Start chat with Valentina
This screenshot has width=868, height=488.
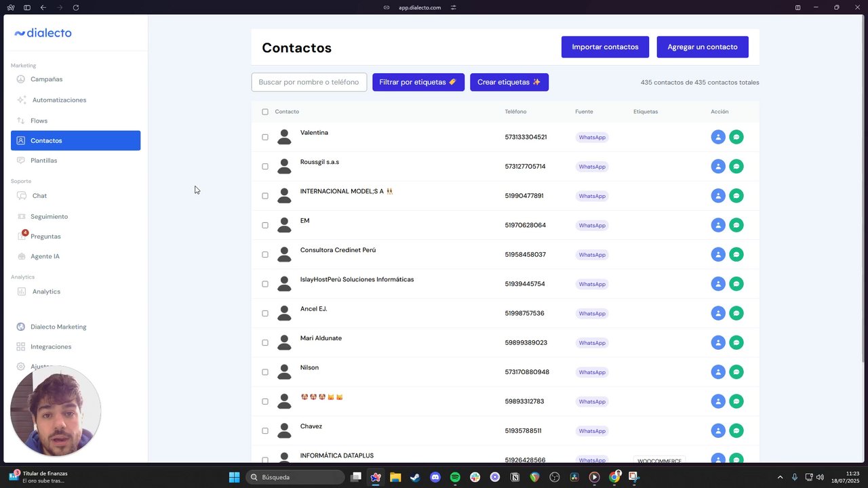736,137
